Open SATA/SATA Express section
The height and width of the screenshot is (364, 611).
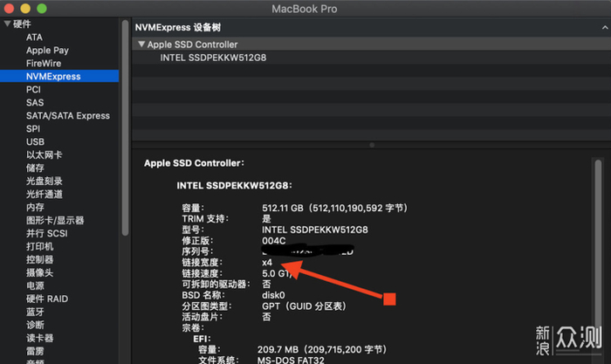[68, 116]
